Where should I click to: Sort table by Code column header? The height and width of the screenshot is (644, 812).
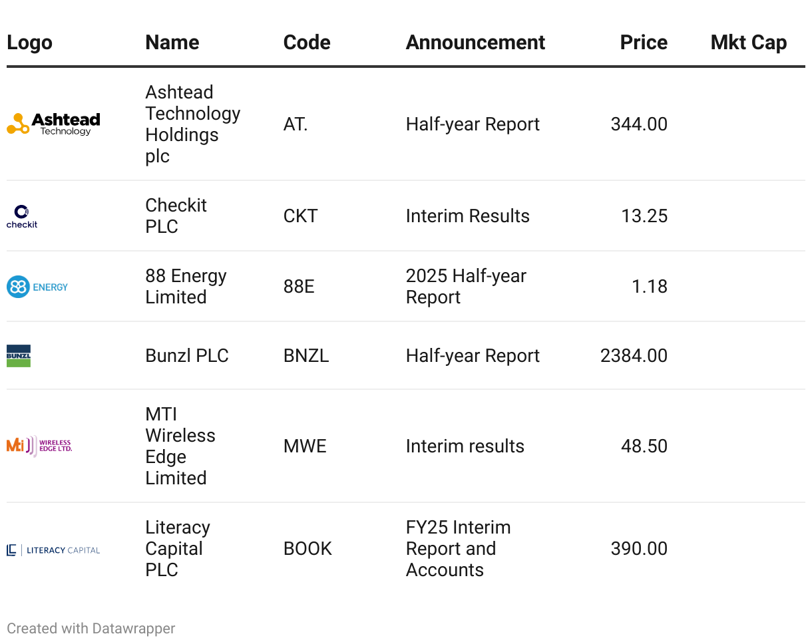(x=307, y=43)
